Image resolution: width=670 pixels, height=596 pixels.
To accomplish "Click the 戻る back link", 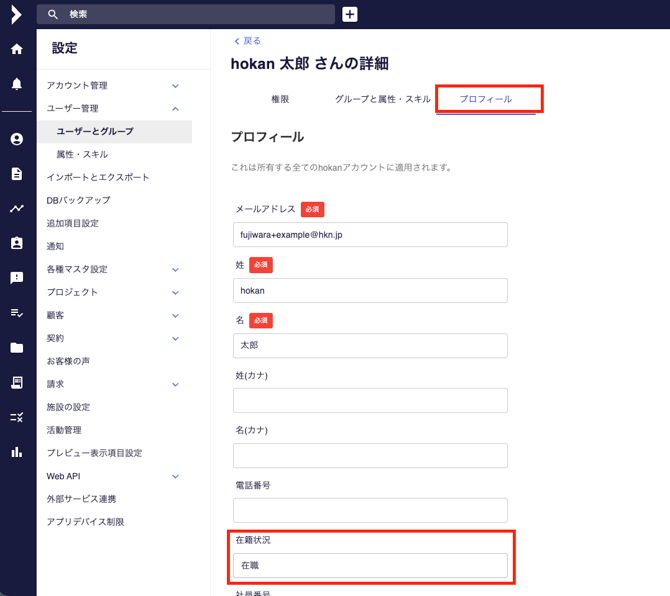I will coord(247,41).
